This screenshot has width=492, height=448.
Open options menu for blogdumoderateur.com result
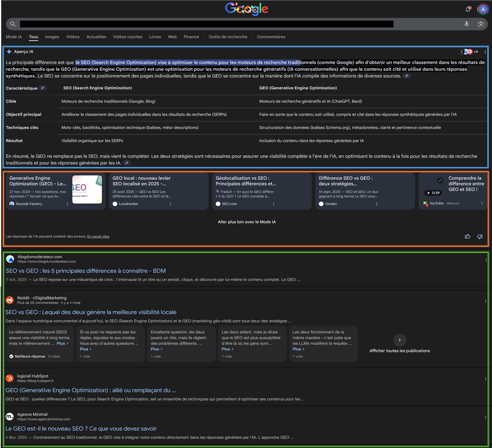[486, 260]
